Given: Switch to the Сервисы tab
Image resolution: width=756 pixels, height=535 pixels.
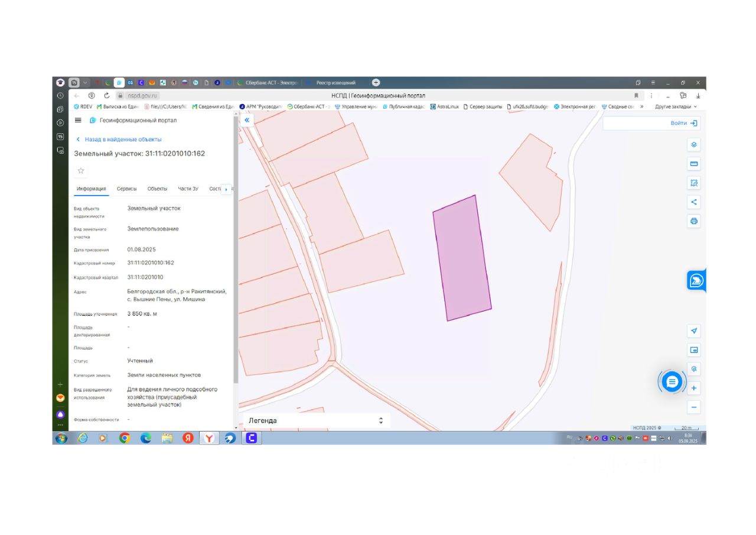Looking at the screenshot, I should [x=126, y=189].
